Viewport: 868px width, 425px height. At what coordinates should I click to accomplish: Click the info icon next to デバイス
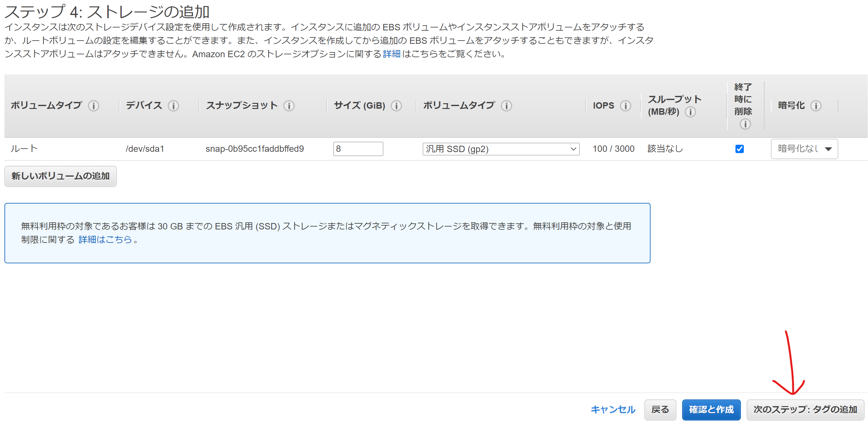point(174,105)
